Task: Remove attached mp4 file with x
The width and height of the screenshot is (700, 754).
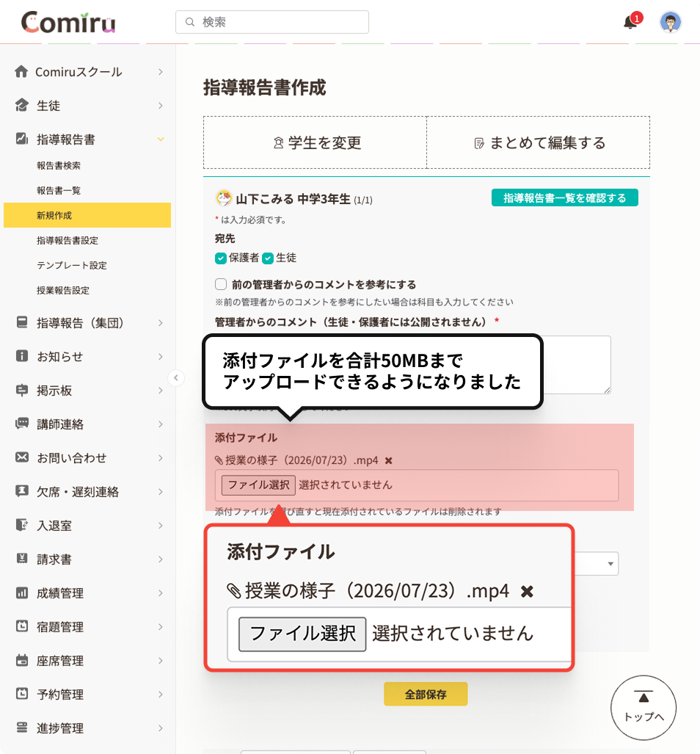Action: 388,460
